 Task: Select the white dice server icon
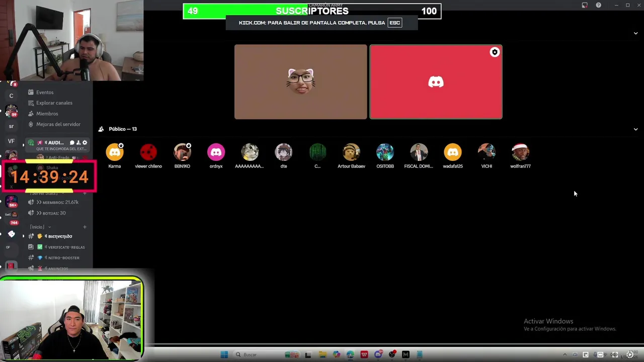click(x=11, y=234)
